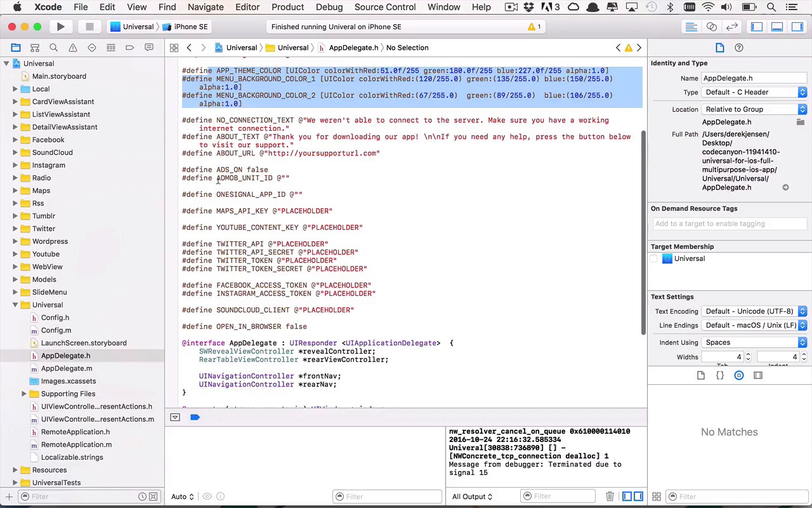Show the version editor

(732, 27)
